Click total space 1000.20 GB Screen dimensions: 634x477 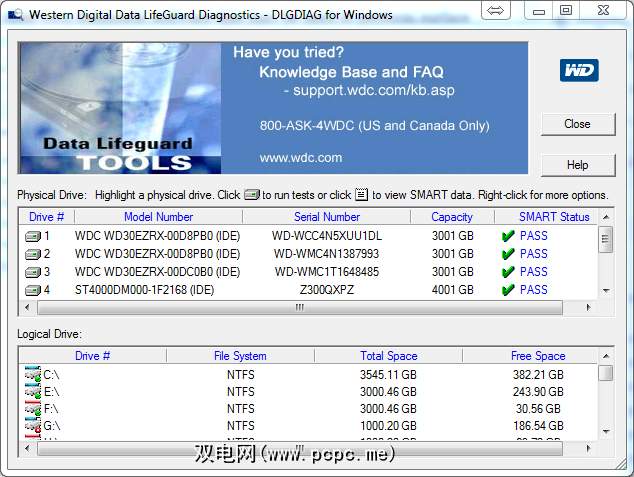388,426
